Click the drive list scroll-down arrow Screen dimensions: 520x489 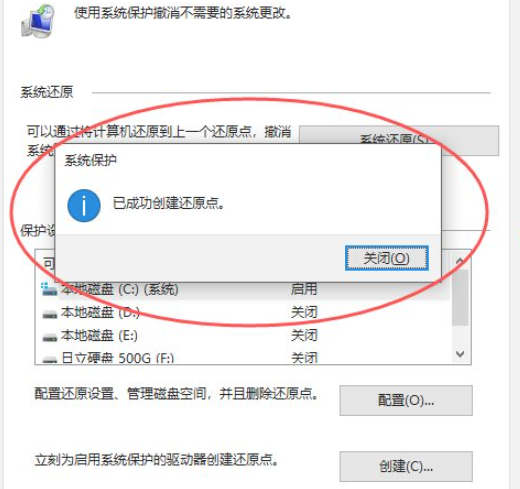pos(460,354)
